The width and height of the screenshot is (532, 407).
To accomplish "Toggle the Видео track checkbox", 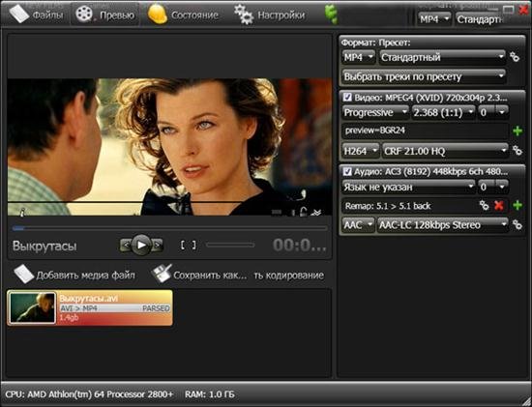I will pyautogui.click(x=347, y=98).
